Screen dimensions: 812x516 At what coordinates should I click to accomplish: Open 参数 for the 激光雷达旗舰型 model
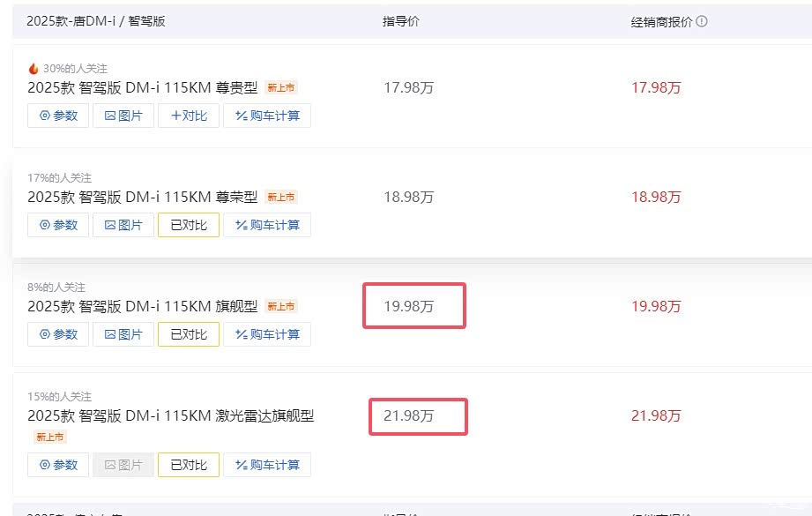58,465
